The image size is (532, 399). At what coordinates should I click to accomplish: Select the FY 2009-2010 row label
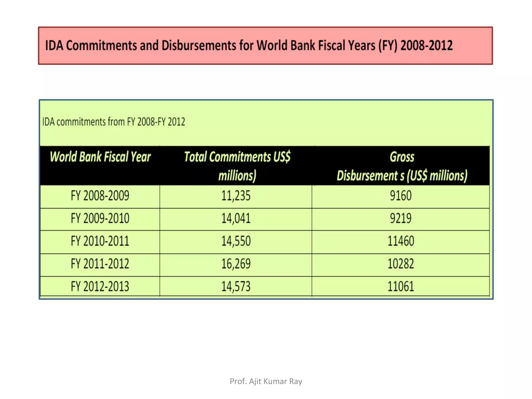click(x=100, y=218)
